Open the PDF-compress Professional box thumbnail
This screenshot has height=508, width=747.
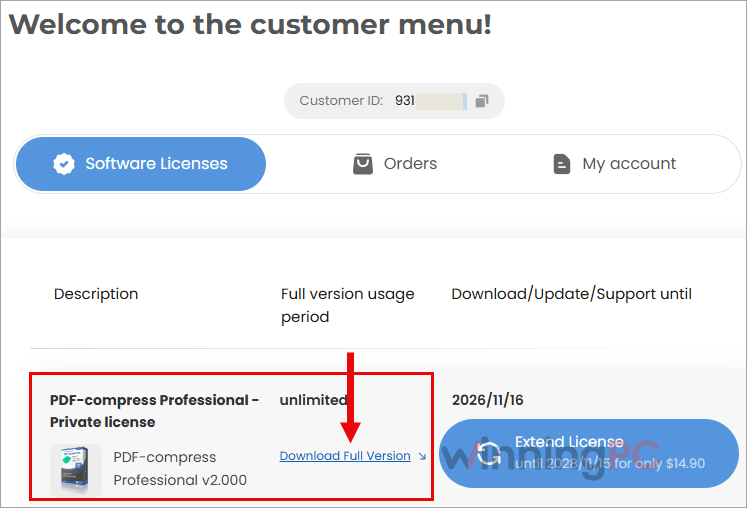76,470
